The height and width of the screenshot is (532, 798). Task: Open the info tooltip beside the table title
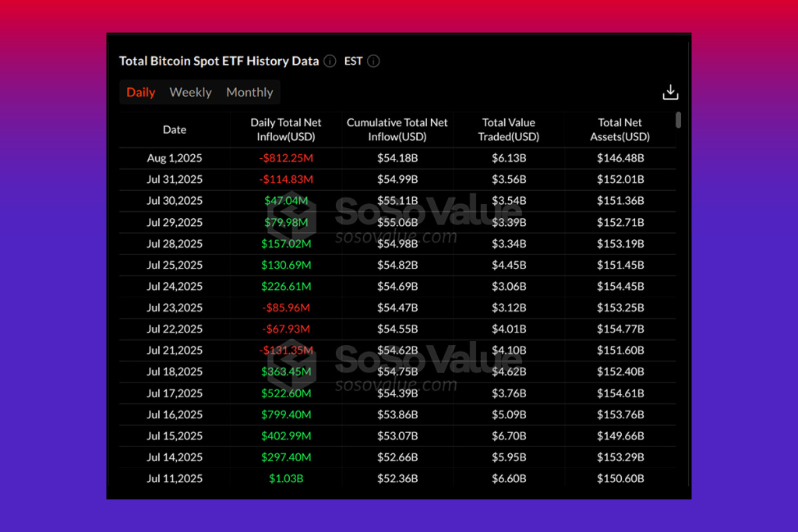329,61
